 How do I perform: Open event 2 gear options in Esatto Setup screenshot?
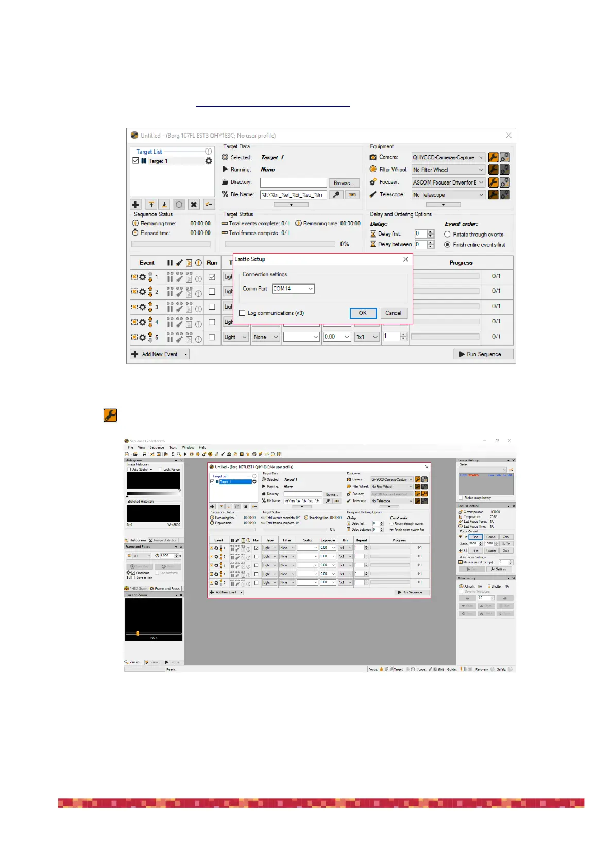point(142,292)
